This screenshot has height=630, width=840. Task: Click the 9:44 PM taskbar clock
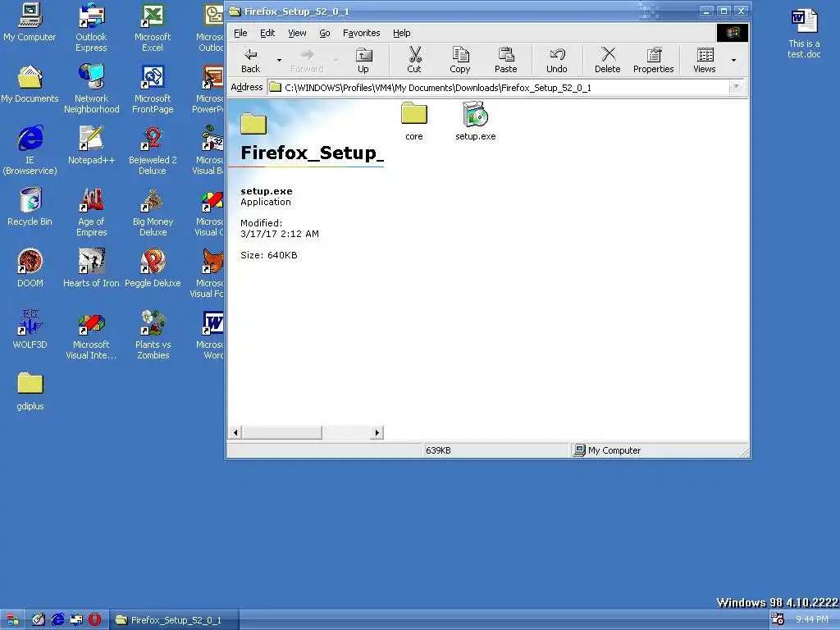coord(811,620)
